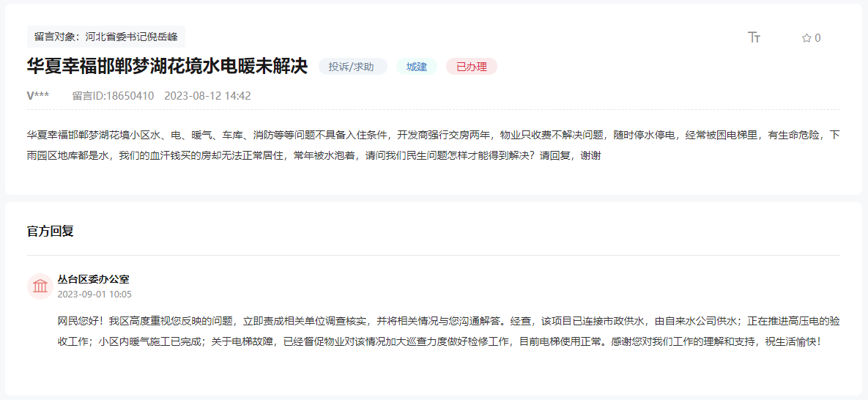Click the message ID 留言ID:18650410
Viewport: 868px width, 400px height.
coord(113,96)
